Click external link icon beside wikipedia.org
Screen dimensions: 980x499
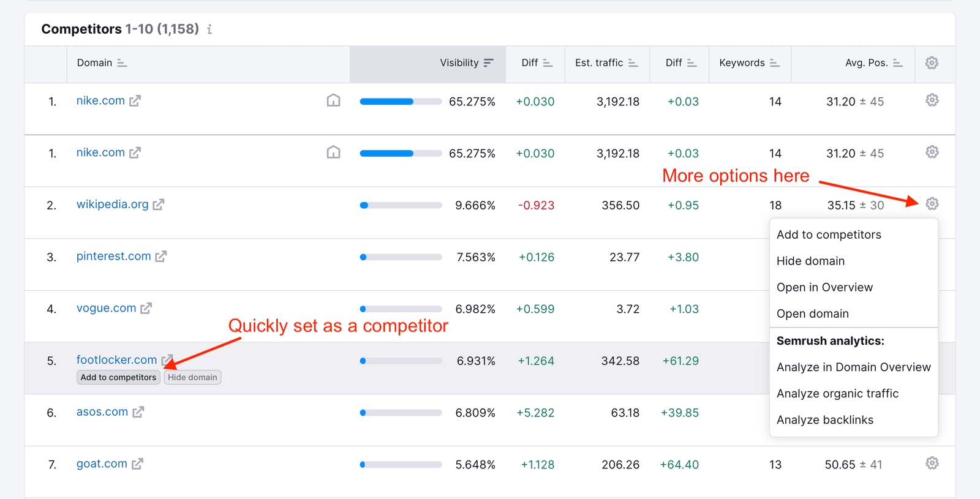point(159,204)
